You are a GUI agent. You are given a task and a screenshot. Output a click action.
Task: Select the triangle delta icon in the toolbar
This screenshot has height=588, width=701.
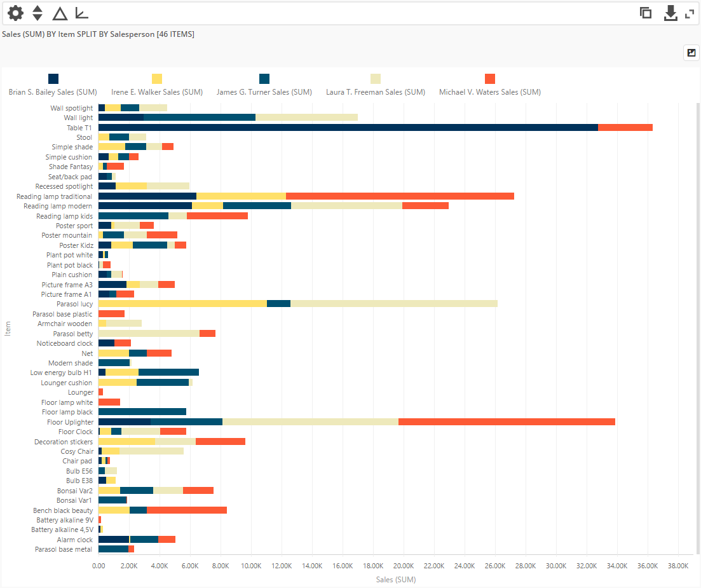pyautogui.click(x=60, y=13)
